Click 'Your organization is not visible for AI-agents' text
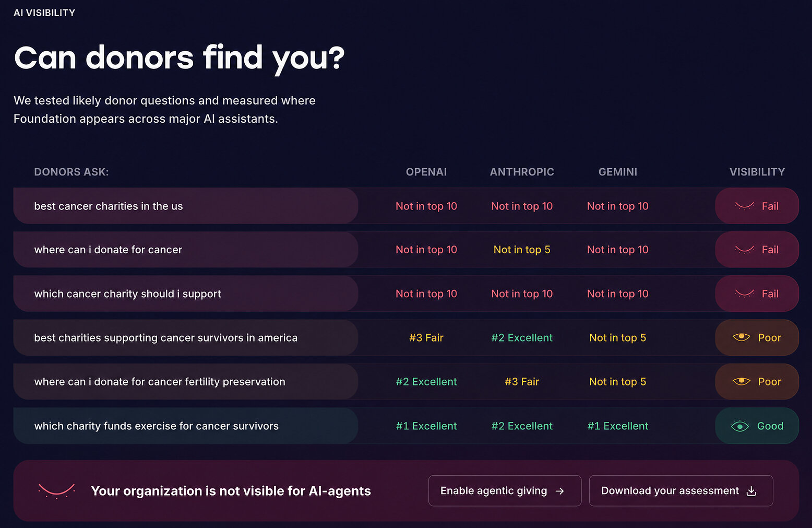The width and height of the screenshot is (812, 528). (231, 491)
